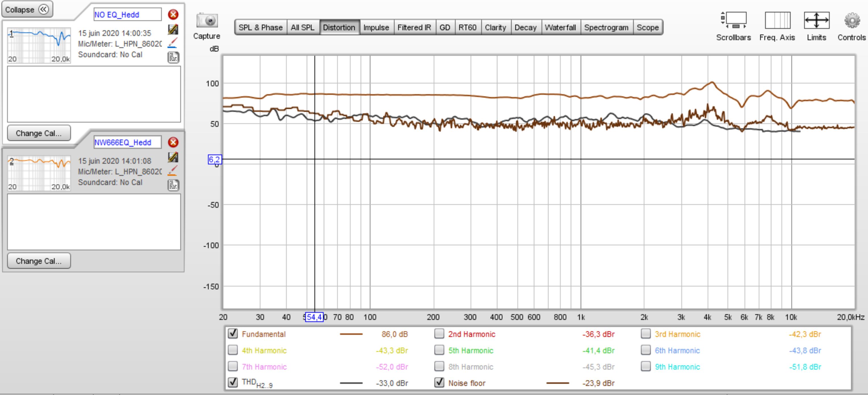This screenshot has width=868, height=395.
Task: Click the Fundamental line style sample
Action: pyautogui.click(x=351, y=334)
